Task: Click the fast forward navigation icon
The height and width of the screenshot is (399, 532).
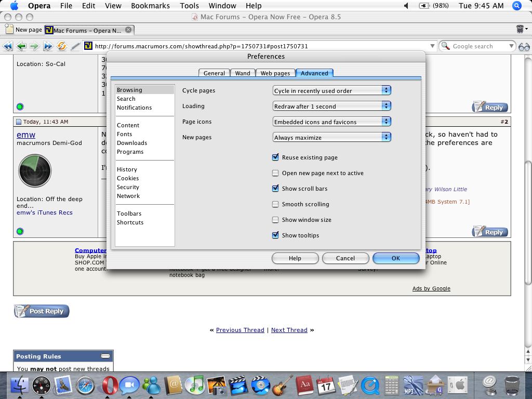Action: click(48, 46)
